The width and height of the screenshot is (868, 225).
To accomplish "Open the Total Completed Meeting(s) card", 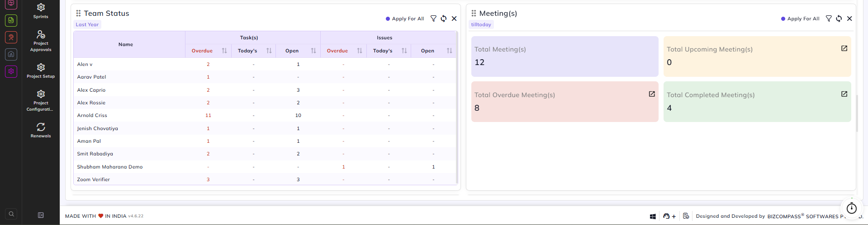I will click(x=757, y=102).
